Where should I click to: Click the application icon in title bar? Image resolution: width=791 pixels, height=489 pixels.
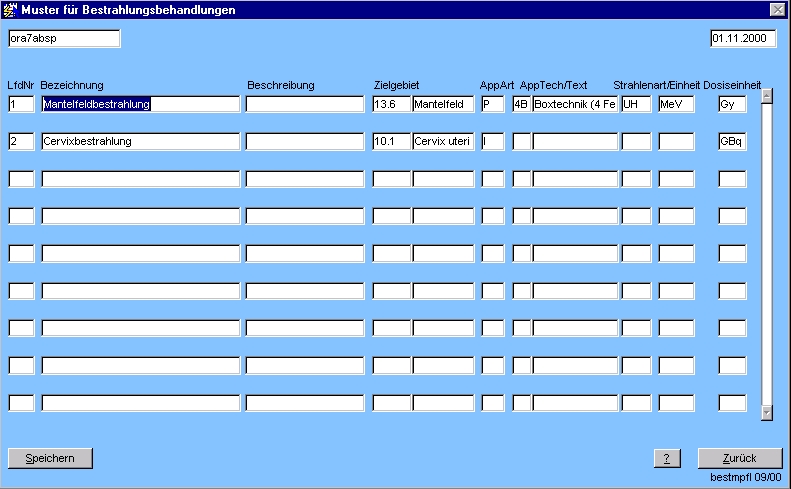pos(11,10)
